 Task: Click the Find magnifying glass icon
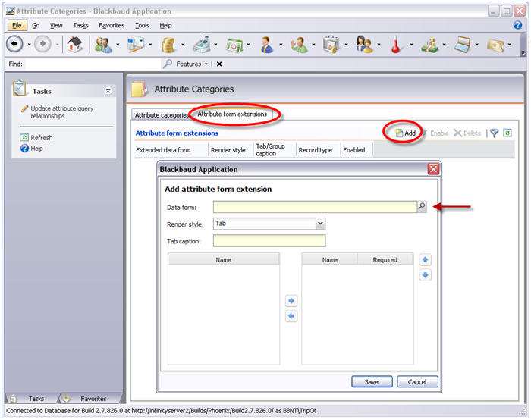click(x=168, y=64)
